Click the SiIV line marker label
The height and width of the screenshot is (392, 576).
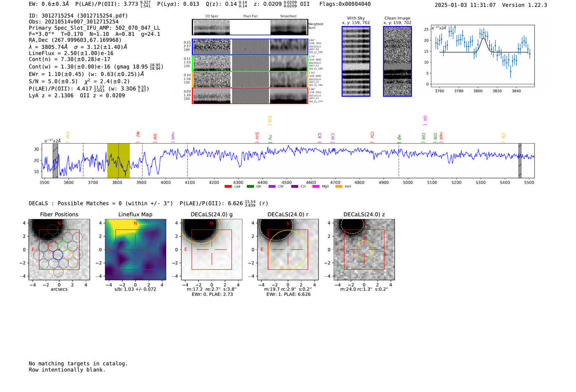(257, 137)
